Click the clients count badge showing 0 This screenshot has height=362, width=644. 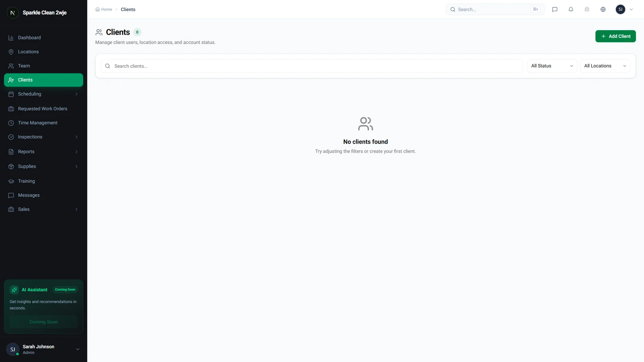coord(137,32)
